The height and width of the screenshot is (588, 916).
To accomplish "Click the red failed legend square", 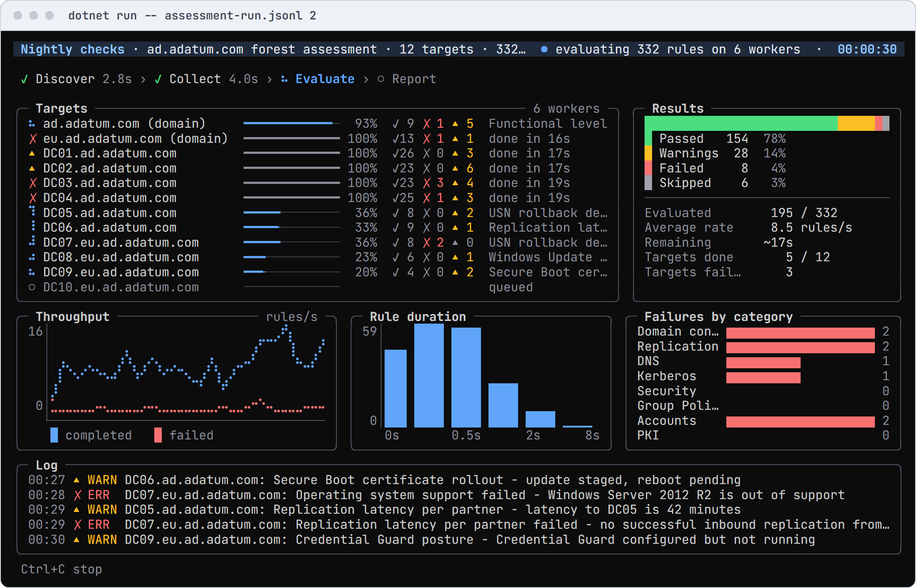I will [158, 435].
